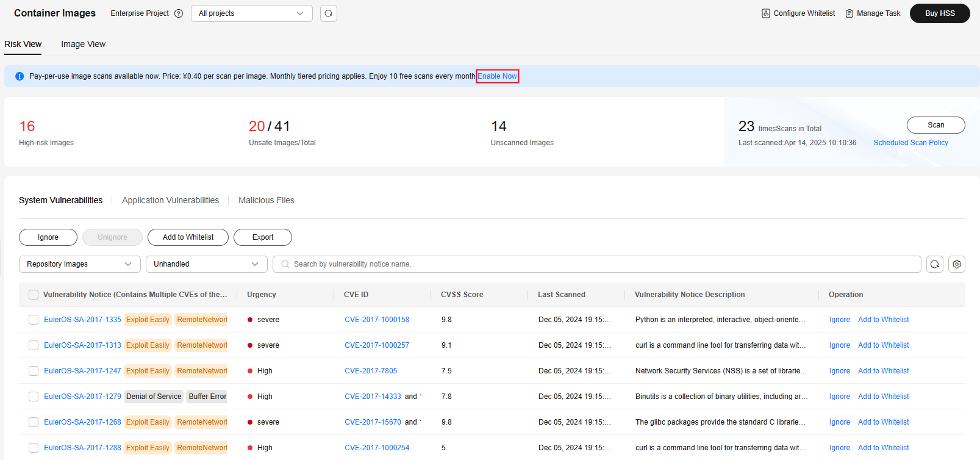Image resolution: width=980 pixels, height=460 pixels.
Task: Click the search magnifier icon
Action: pyautogui.click(x=285, y=264)
